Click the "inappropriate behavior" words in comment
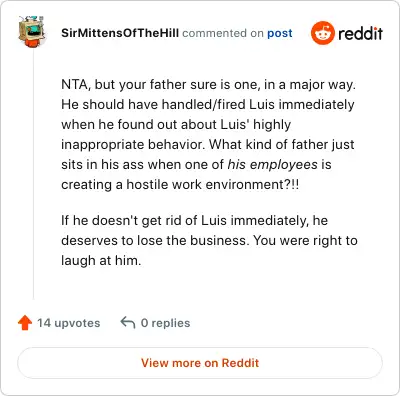Image resolution: width=400 pixels, height=396 pixels. (x=133, y=144)
